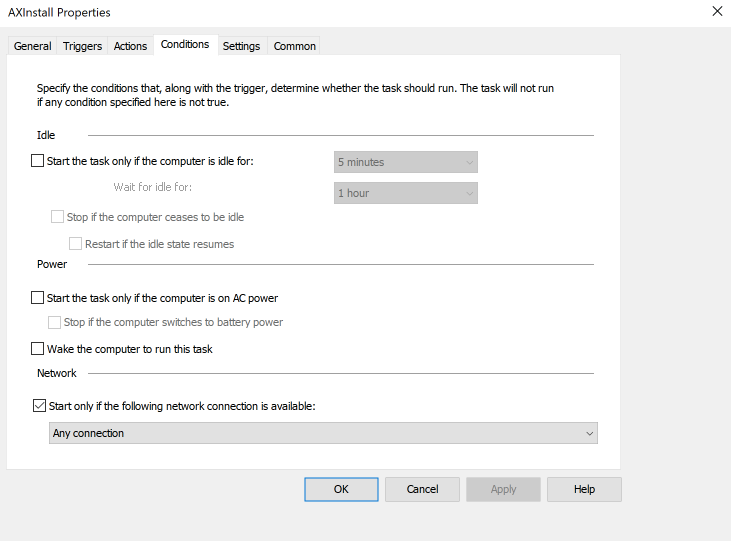Enable Wake the computer to run this task
The height and width of the screenshot is (541, 731).
pos(37,349)
